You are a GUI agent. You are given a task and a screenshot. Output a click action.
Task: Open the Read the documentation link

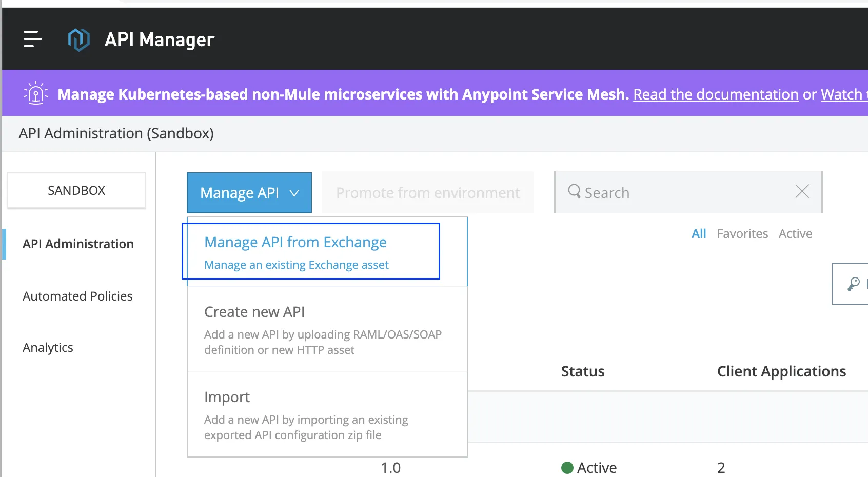click(x=716, y=94)
